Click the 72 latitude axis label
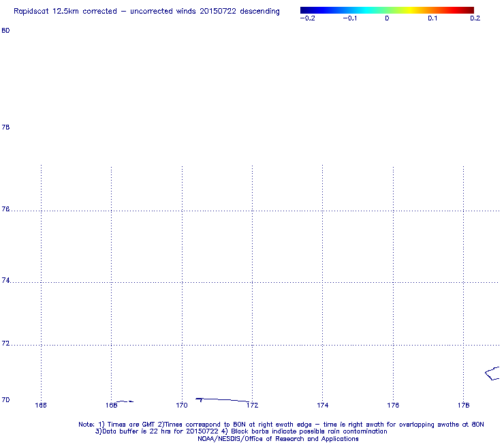The image size is (504, 443). (5, 343)
